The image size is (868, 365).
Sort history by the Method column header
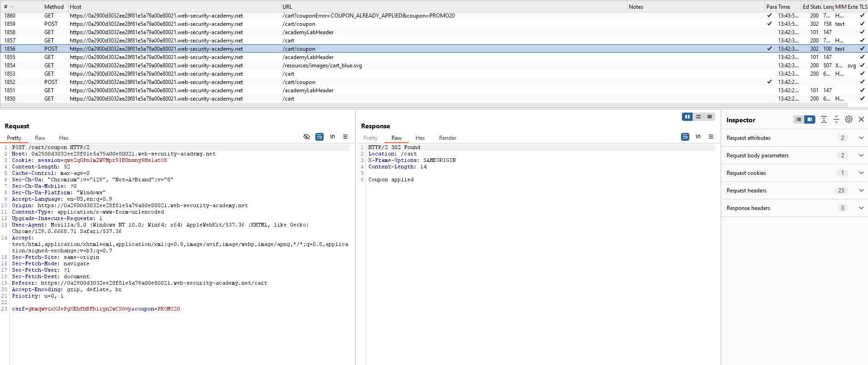click(54, 7)
